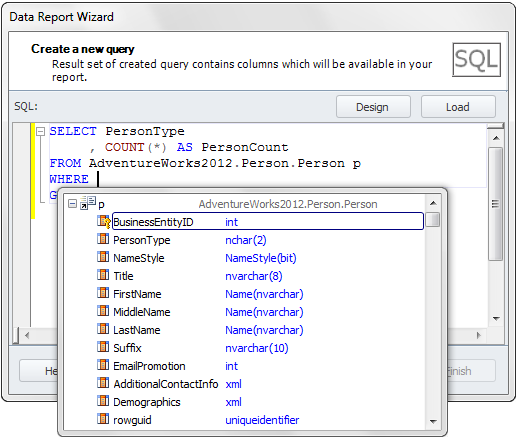Click the primary key icon for BusinessEntityID
The height and width of the screenshot is (439, 518).
click(103, 221)
